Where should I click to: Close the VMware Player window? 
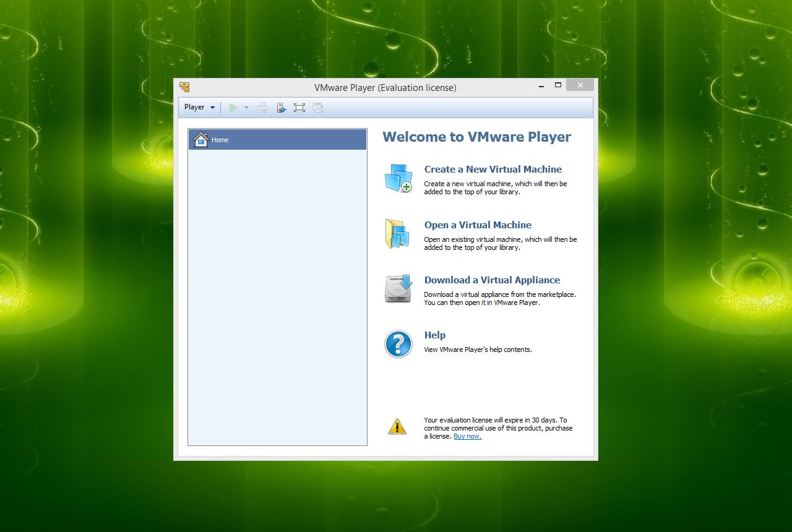click(x=580, y=85)
